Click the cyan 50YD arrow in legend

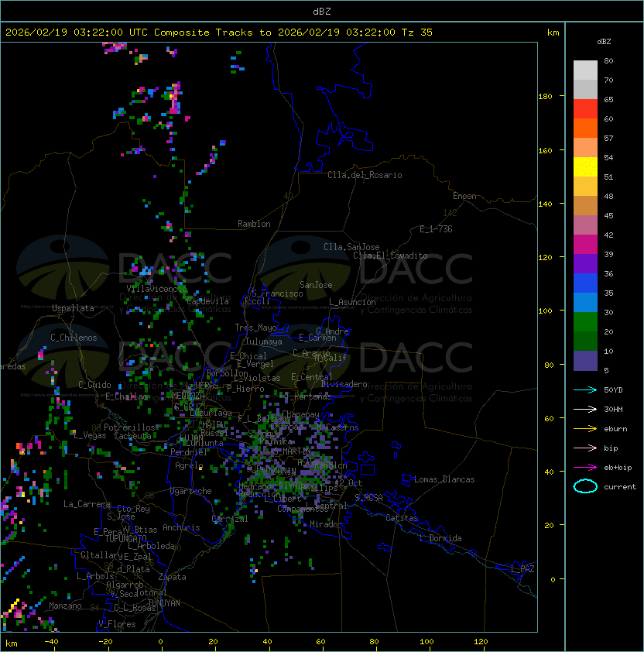point(585,389)
